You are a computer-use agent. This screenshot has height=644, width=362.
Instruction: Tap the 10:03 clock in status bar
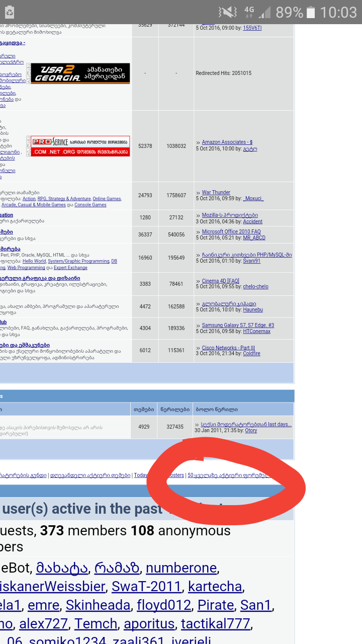(338, 12)
